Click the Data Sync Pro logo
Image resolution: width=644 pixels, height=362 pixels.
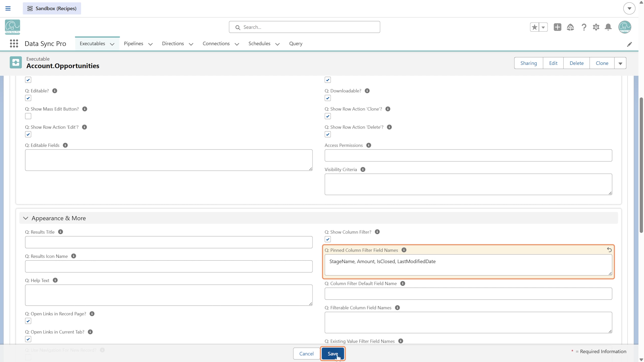pos(12,27)
